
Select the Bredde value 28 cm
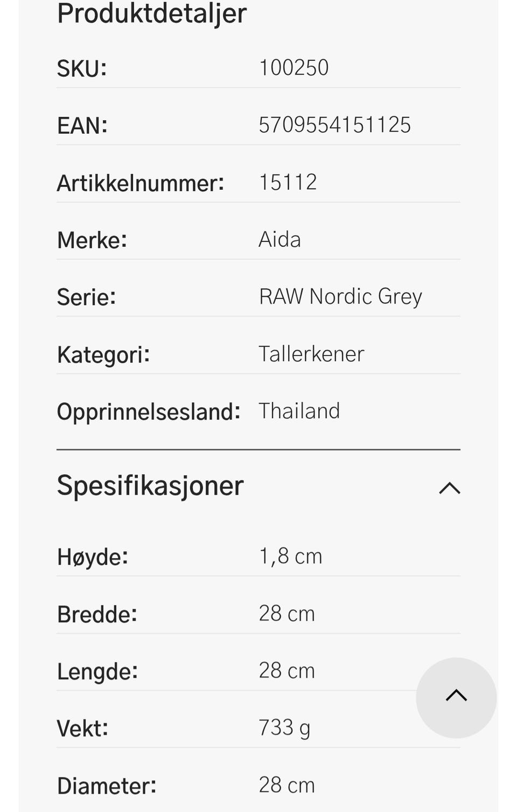287,614
